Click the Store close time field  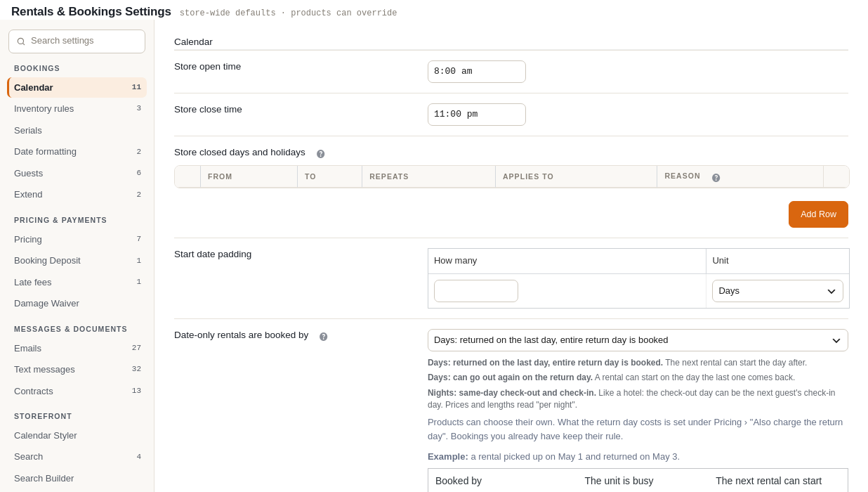coord(477,115)
